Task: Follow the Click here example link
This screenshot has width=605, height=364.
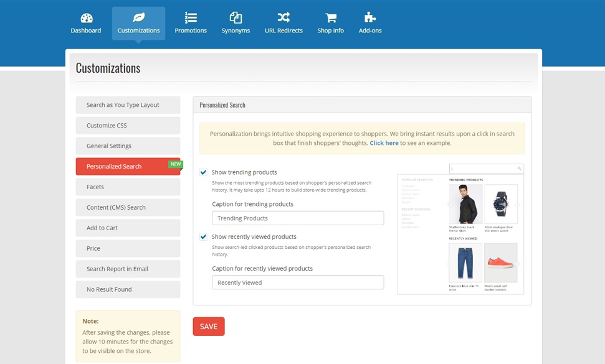Action: pyautogui.click(x=384, y=143)
